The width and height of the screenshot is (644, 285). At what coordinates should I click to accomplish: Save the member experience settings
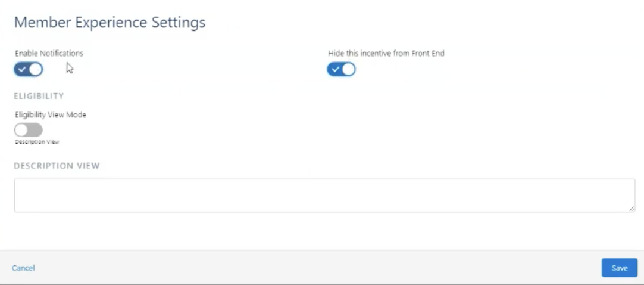click(620, 268)
